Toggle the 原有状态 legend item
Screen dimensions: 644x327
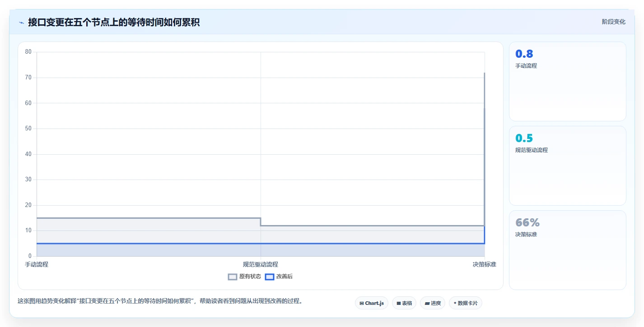coord(244,276)
